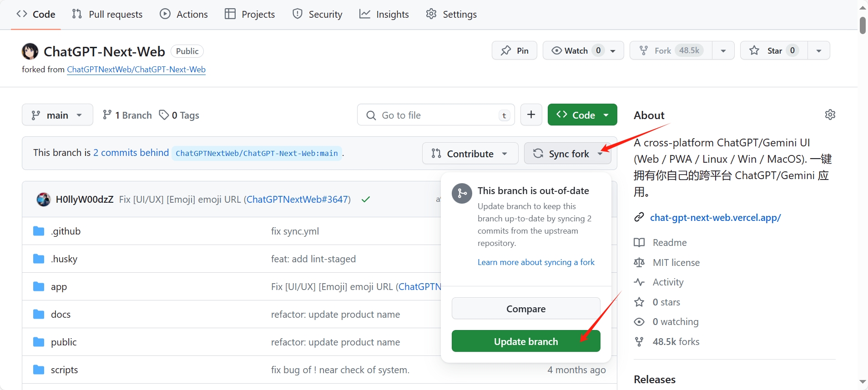Open H0llyW00dzZ commit author avatar
This screenshot has height=390, width=868.
[44, 199]
